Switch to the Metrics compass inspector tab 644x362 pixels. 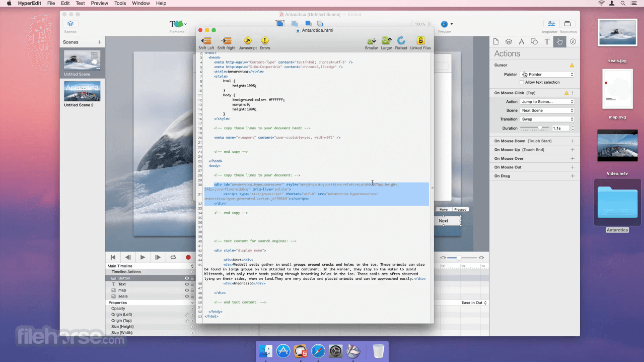coord(522,42)
